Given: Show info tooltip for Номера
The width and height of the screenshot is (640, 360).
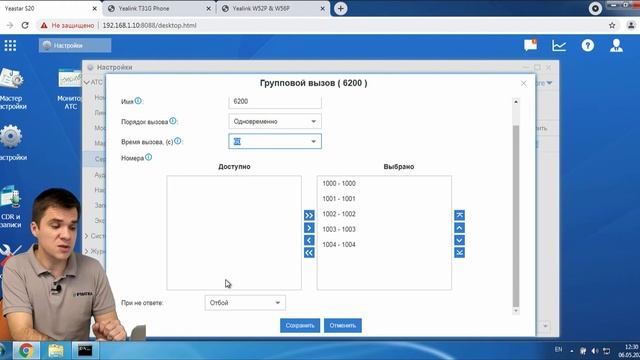Looking at the screenshot, I should tap(149, 157).
